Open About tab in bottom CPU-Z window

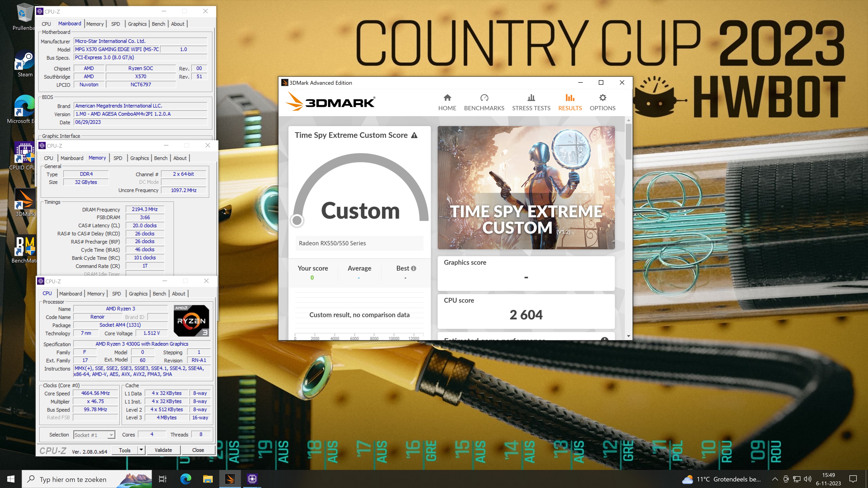179,294
